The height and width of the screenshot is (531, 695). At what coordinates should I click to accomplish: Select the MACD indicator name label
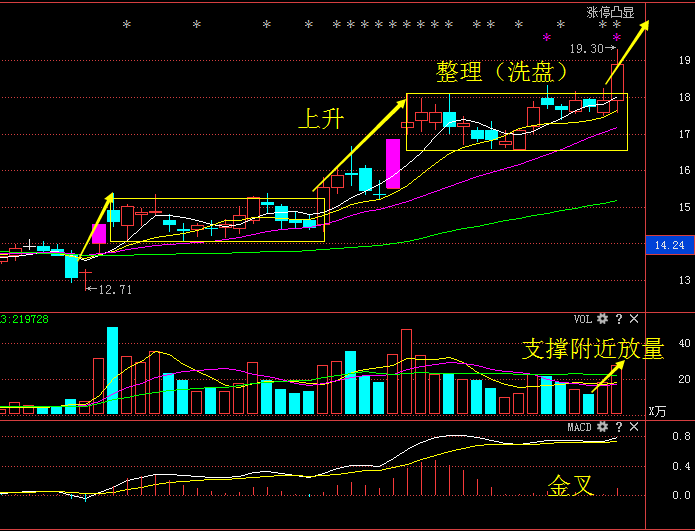pyautogui.click(x=580, y=427)
